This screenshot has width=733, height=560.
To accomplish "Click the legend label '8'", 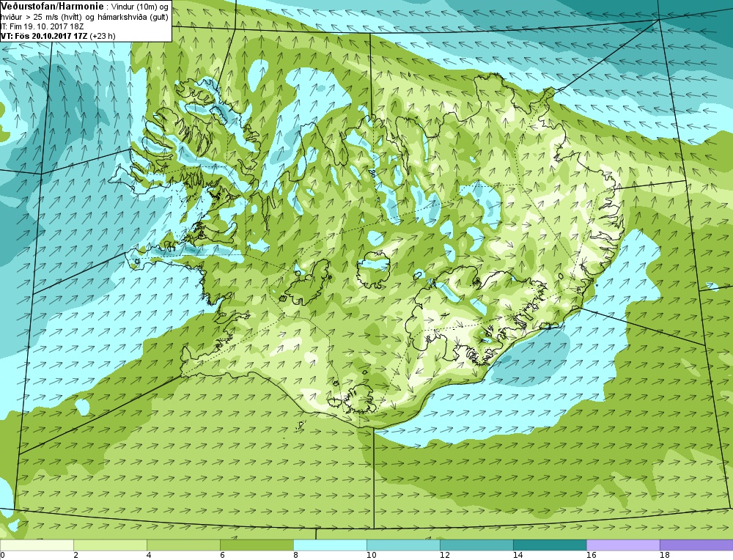I will (x=295, y=556).
